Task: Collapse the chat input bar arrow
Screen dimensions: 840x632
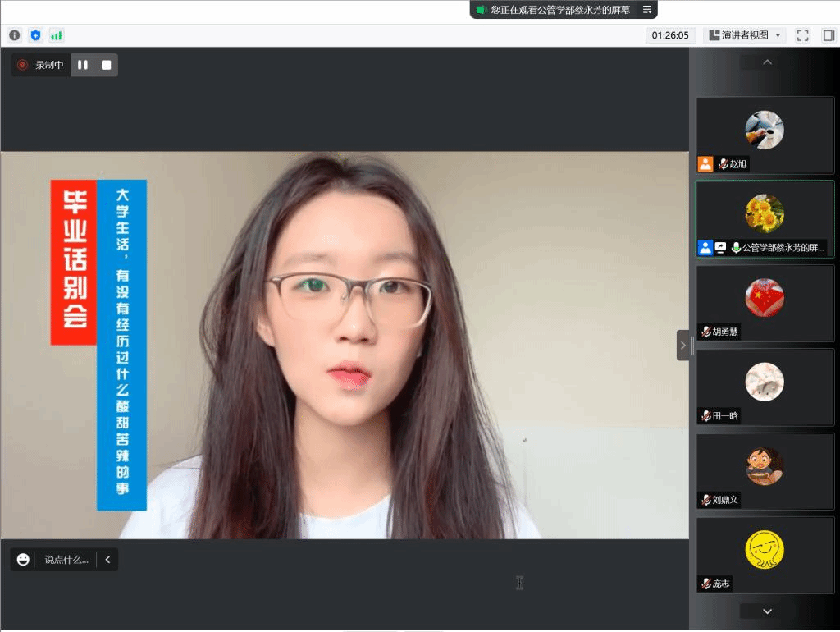Action: coord(107,560)
